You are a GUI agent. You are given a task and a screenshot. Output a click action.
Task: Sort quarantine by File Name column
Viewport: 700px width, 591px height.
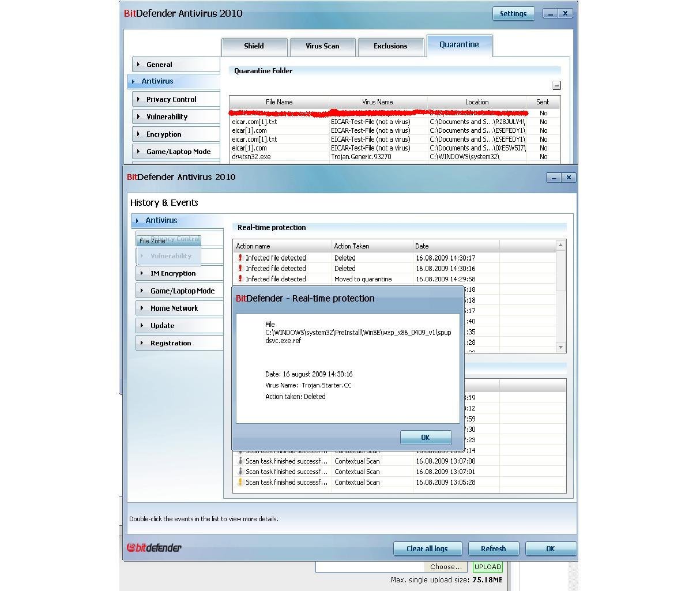click(x=279, y=102)
